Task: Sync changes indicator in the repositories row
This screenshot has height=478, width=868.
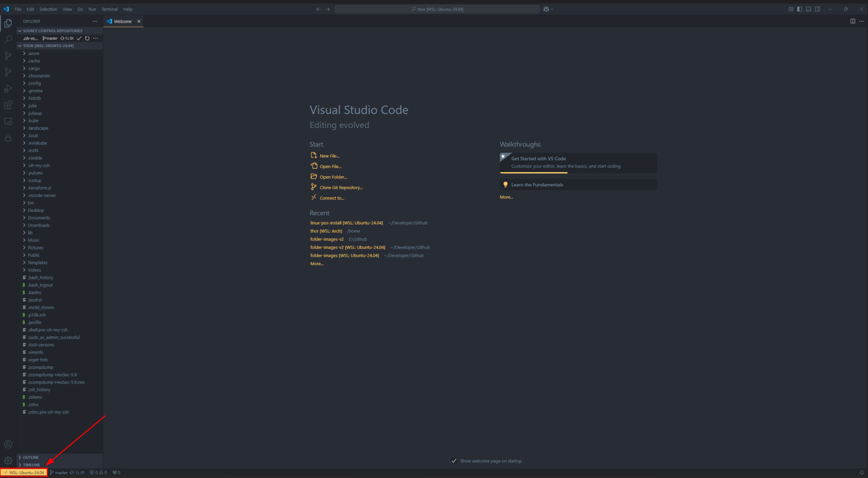Action: click(x=67, y=39)
